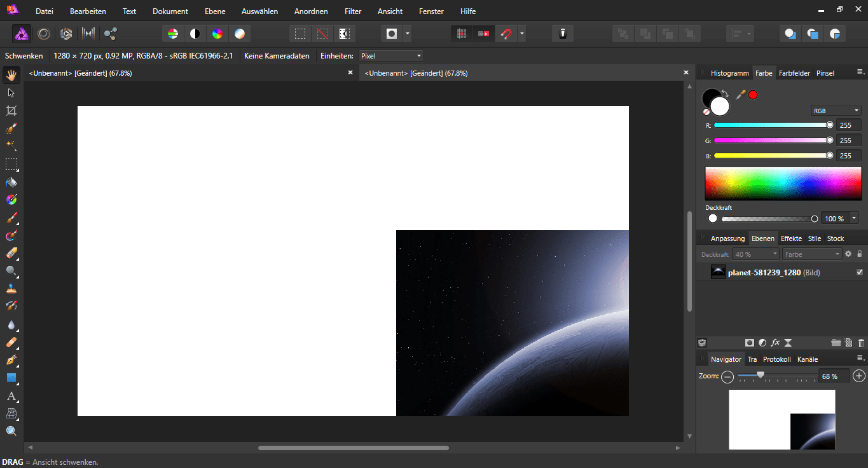This screenshot has width=868, height=468.
Task: Open layer effects with the fx icon
Action: (775, 343)
